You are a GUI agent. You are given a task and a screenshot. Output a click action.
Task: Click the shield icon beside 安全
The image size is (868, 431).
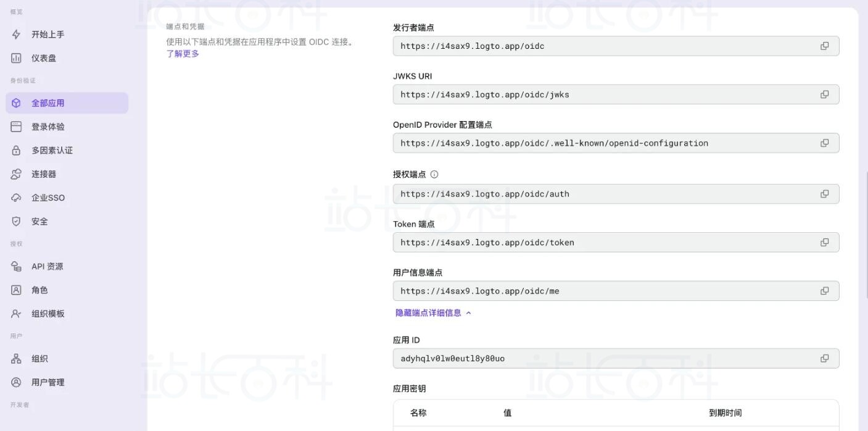[16, 221]
